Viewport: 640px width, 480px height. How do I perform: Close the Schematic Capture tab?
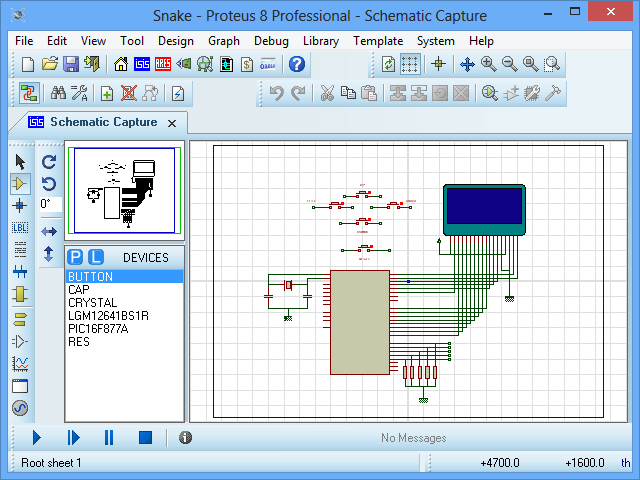(x=172, y=123)
